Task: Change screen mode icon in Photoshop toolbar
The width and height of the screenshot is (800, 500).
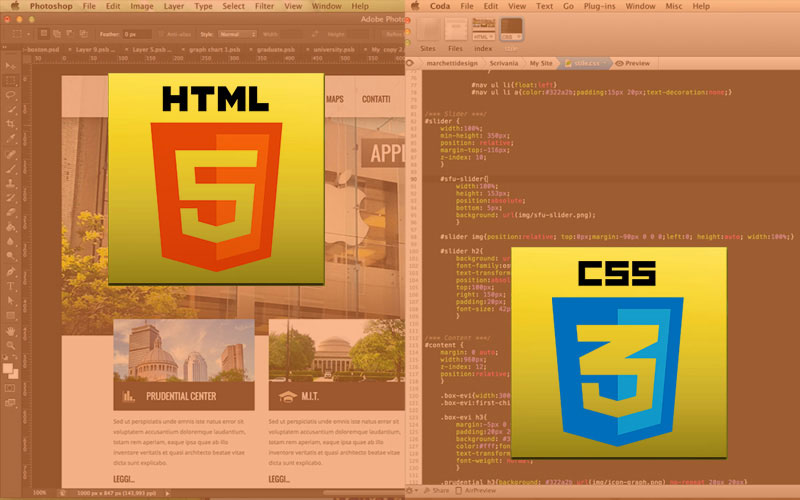Action: (x=10, y=403)
